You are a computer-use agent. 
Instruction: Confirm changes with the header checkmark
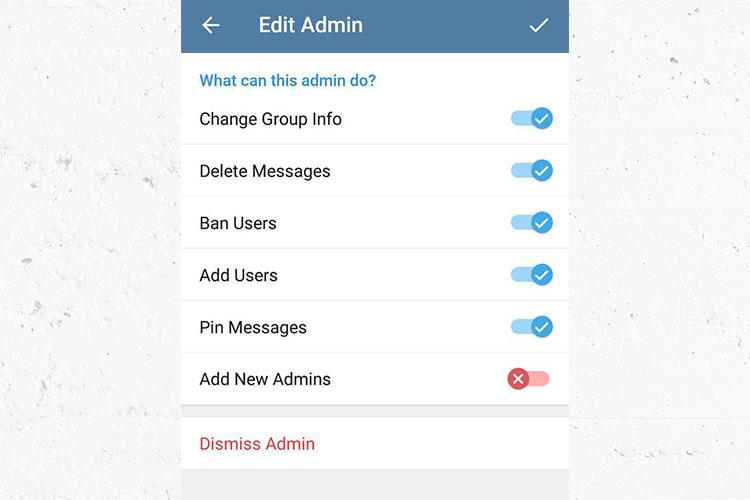click(539, 25)
